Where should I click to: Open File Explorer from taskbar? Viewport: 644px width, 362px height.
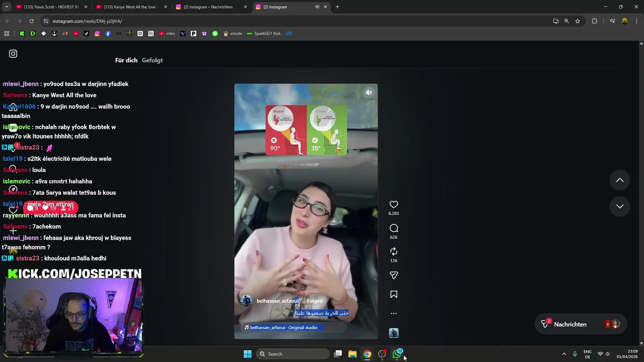tap(353, 354)
